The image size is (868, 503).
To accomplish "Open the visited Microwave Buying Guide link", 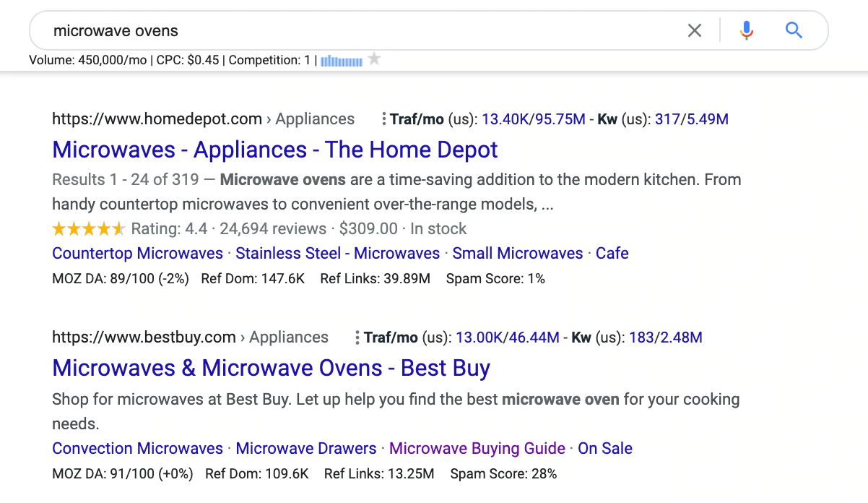I will [477, 448].
